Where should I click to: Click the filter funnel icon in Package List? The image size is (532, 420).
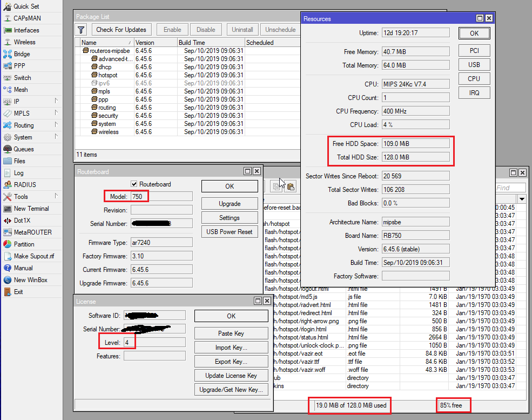81,30
